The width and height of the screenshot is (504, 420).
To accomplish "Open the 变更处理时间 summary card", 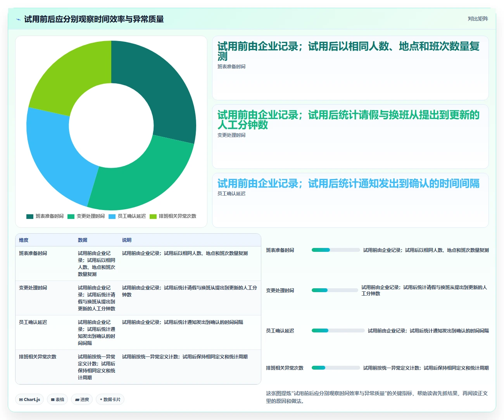I will (350, 137).
